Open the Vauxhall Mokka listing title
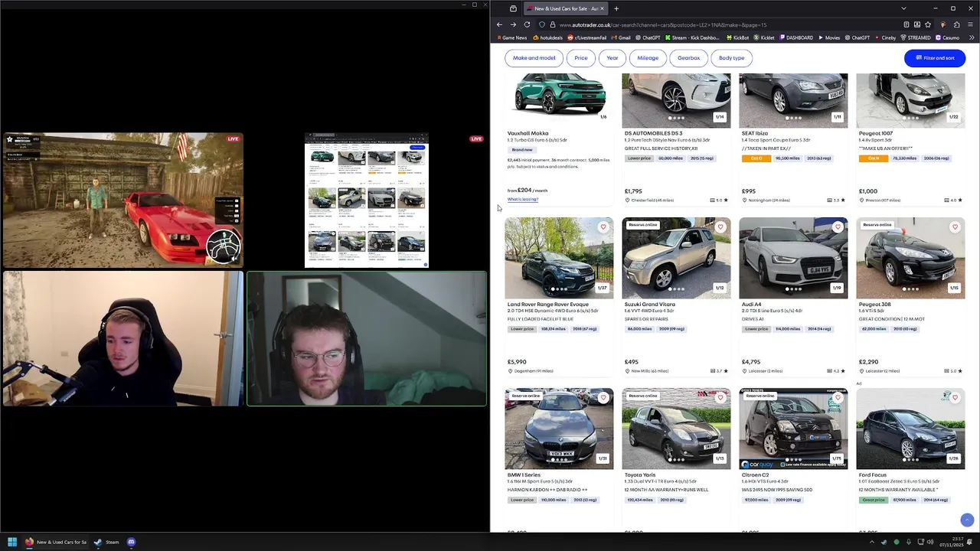980x551 pixels. click(528, 133)
